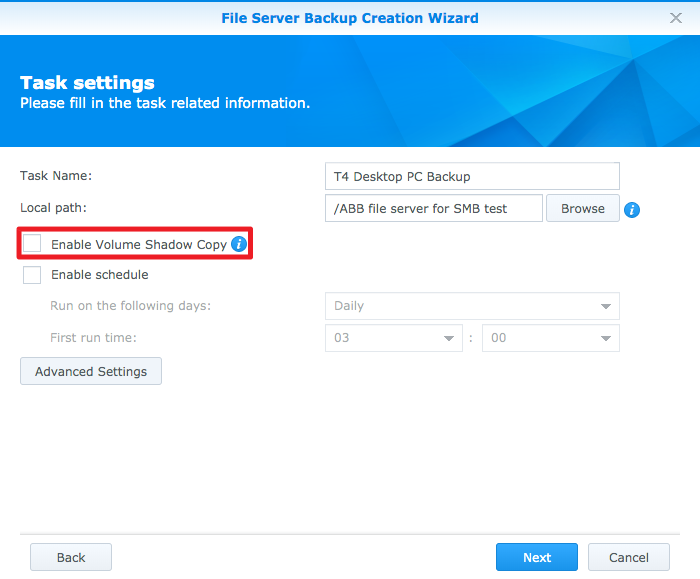Expand the minute dropdown showing 00
Viewport: 700px width, 579px height.
[550, 338]
